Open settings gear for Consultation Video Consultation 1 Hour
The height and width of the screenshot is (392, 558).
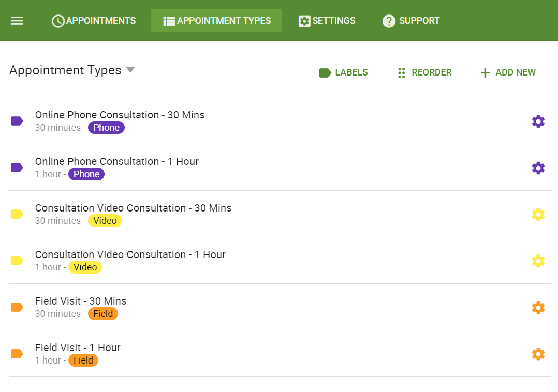pos(538,261)
